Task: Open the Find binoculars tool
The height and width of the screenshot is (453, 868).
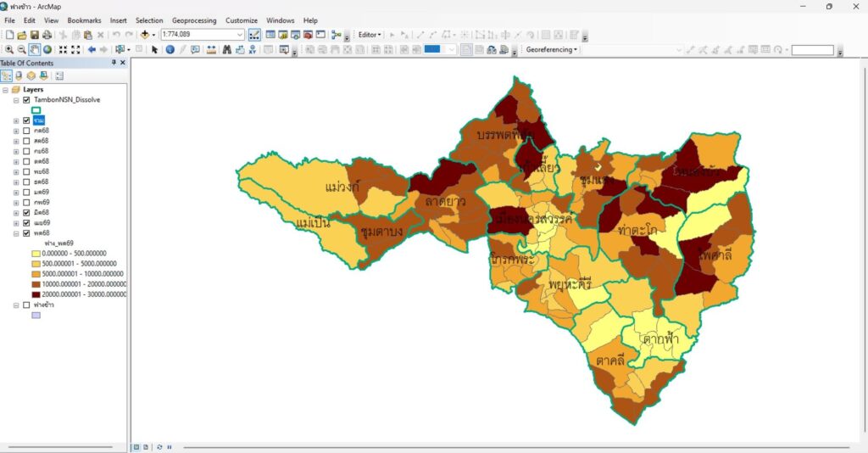Action: pyautogui.click(x=227, y=49)
